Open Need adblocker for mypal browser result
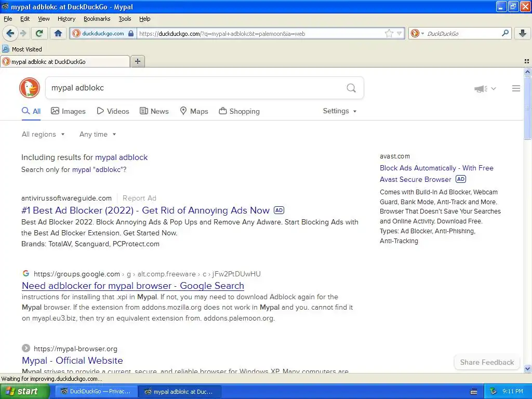The width and height of the screenshot is (532, 399). [x=133, y=286]
